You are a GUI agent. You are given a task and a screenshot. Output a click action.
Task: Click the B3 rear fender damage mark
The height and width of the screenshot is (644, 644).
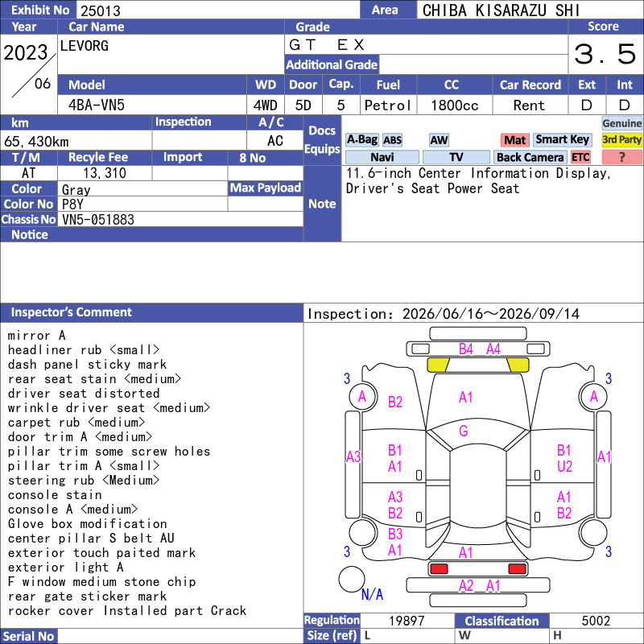(x=395, y=534)
